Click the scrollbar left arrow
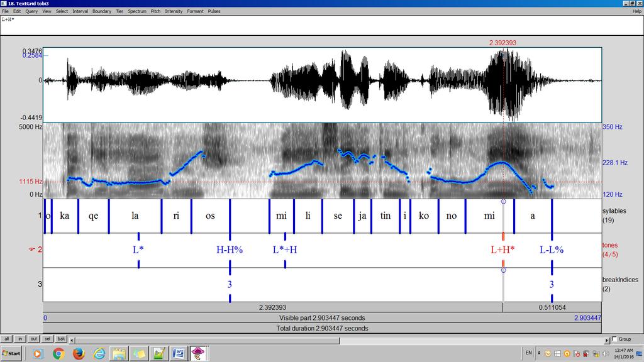644x362 pixels. coord(72,340)
